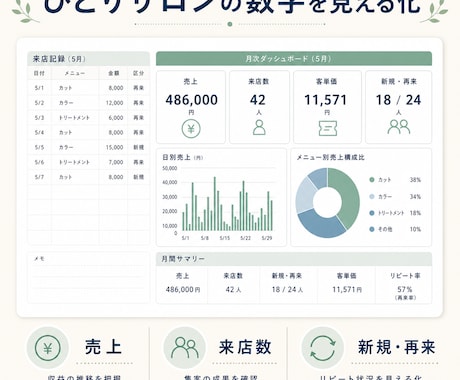Click the 34% value in the legend
The image size is (460, 380).
(415, 196)
